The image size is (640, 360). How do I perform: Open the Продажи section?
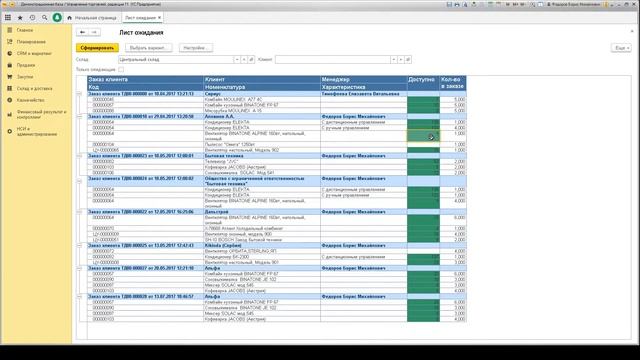pos(26,65)
